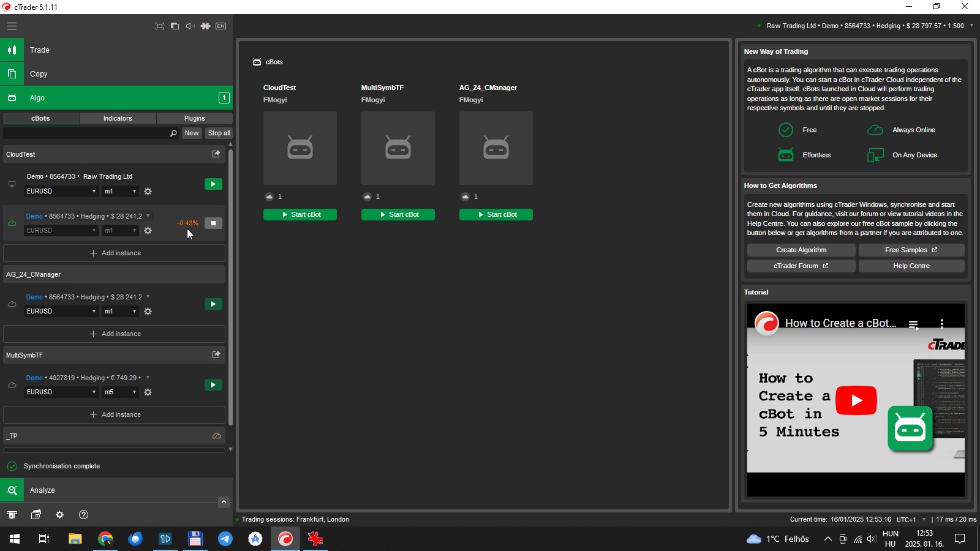Click green cloud icon of running CloudTest instance
Screen dimensions: 980x551
pos(12,223)
